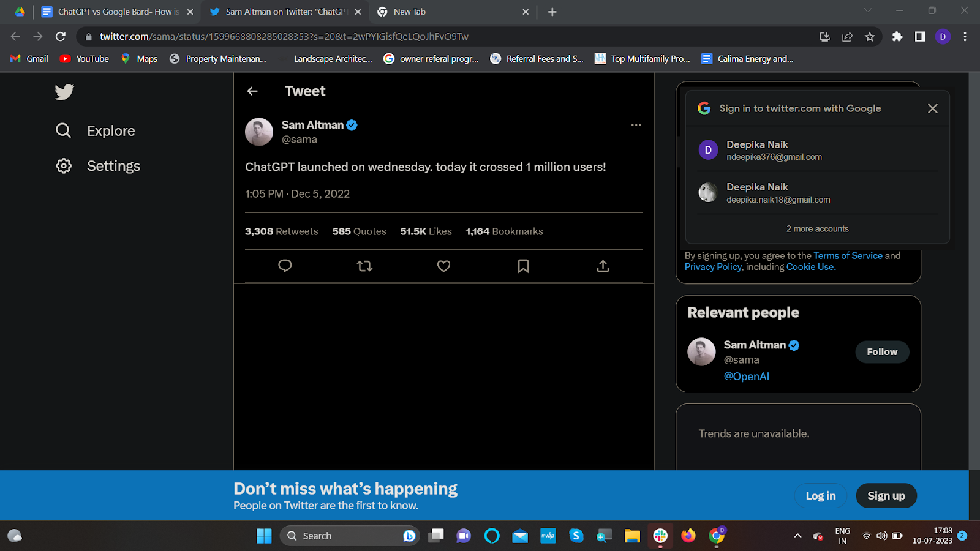The image size is (980, 551).
Task: Choose ndeepika376@gmail.com Google account
Action: (818, 150)
